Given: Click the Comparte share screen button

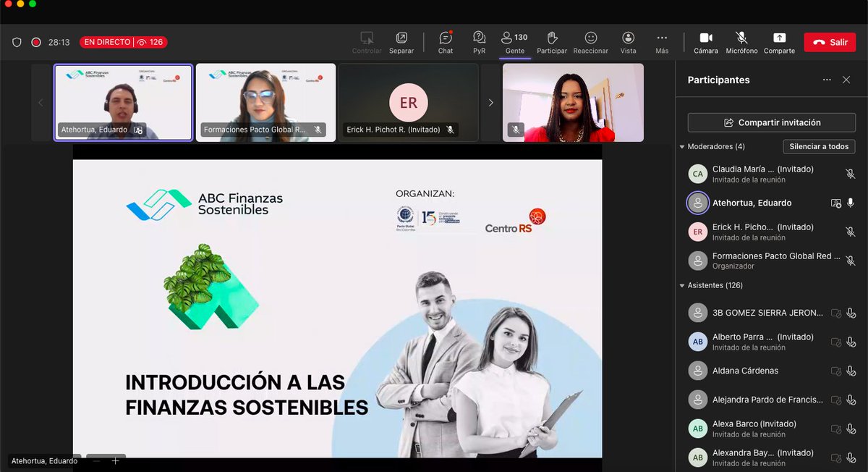Looking at the screenshot, I should pyautogui.click(x=779, y=42).
